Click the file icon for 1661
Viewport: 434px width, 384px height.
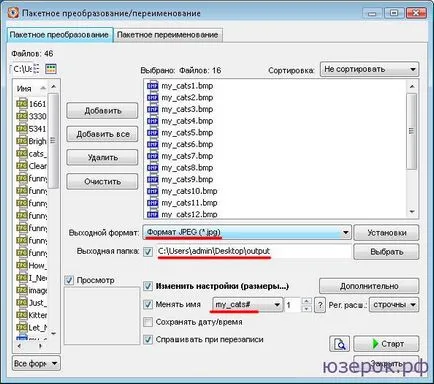coord(22,104)
